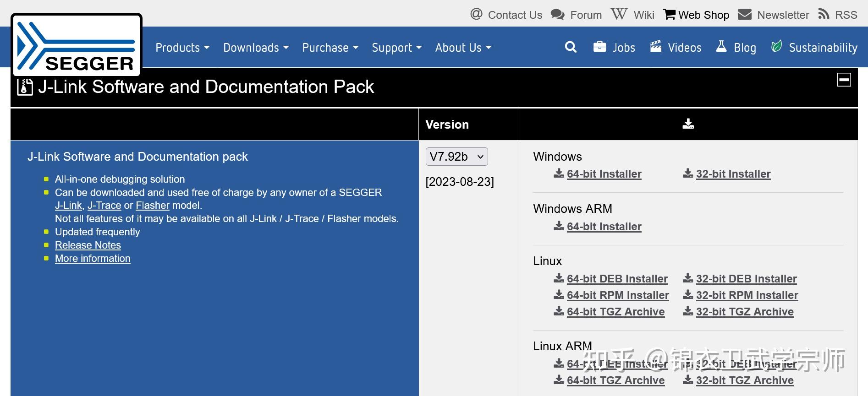Open Release Notes

coord(88,245)
